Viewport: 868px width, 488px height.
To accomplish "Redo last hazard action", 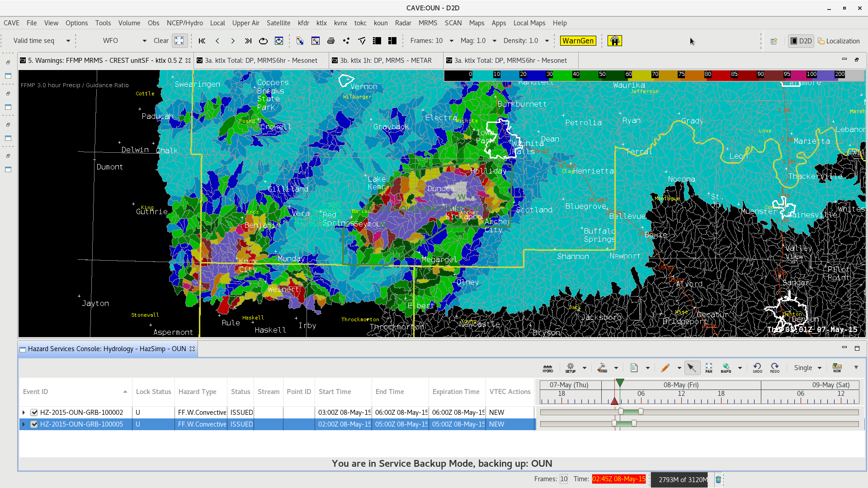I will click(775, 368).
